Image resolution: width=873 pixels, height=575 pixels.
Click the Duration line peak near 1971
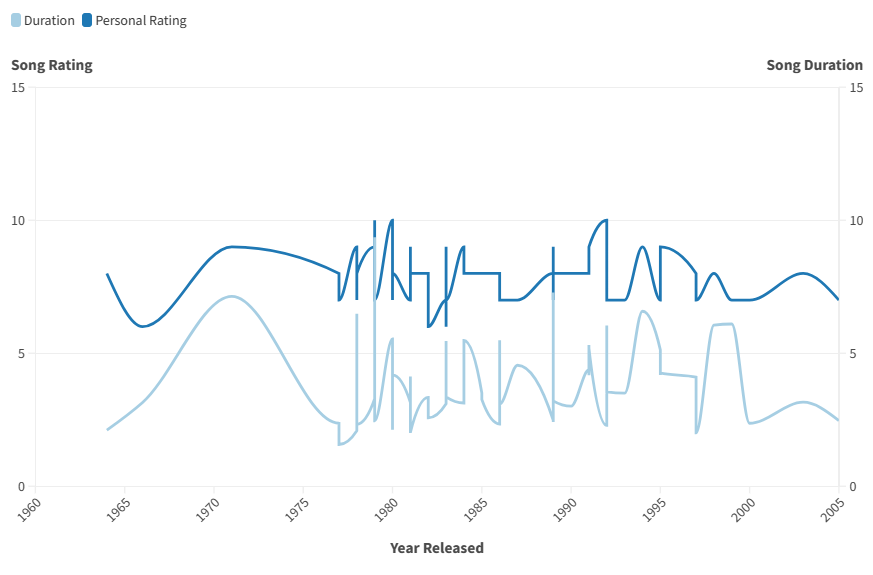pos(232,296)
